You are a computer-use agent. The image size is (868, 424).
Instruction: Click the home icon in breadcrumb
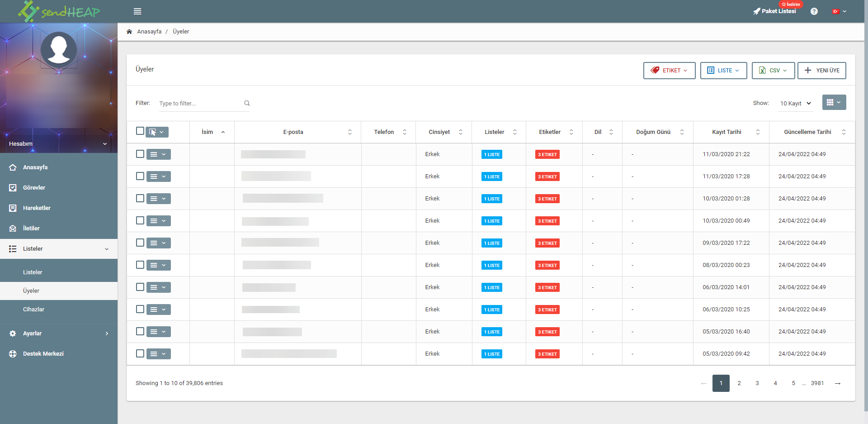(129, 32)
